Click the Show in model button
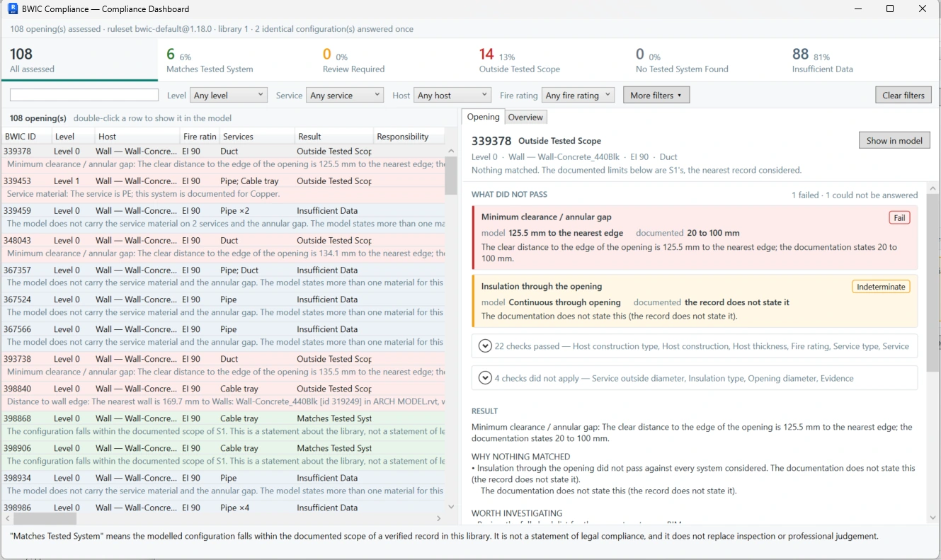Screen dimensions: 941x560 894,140
